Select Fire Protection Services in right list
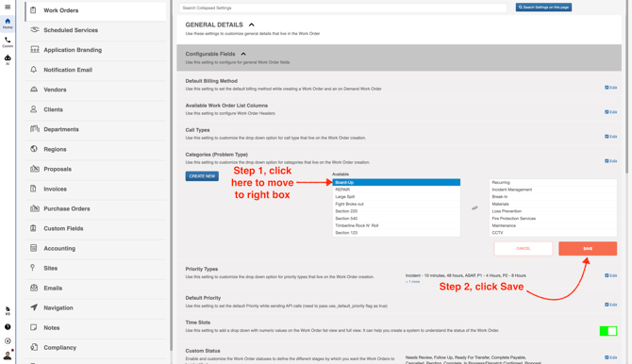 pos(553,219)
